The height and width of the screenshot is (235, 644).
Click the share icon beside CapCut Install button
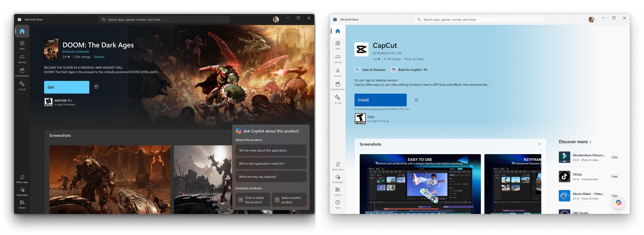click(x=416, y=100)
